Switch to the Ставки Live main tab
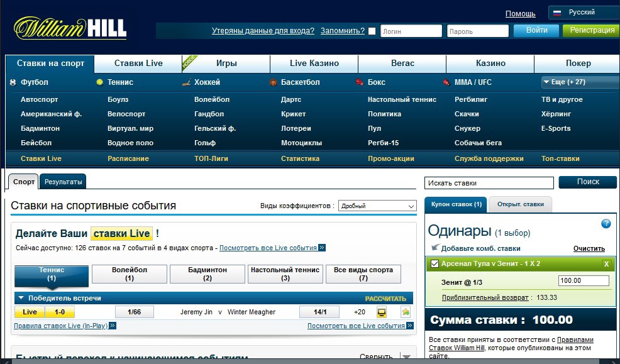Screen dimensions: 620x364 138,63
